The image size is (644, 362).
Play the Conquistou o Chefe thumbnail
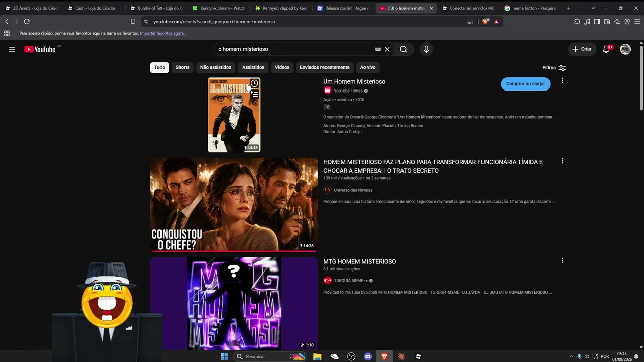tap(234, 205)
